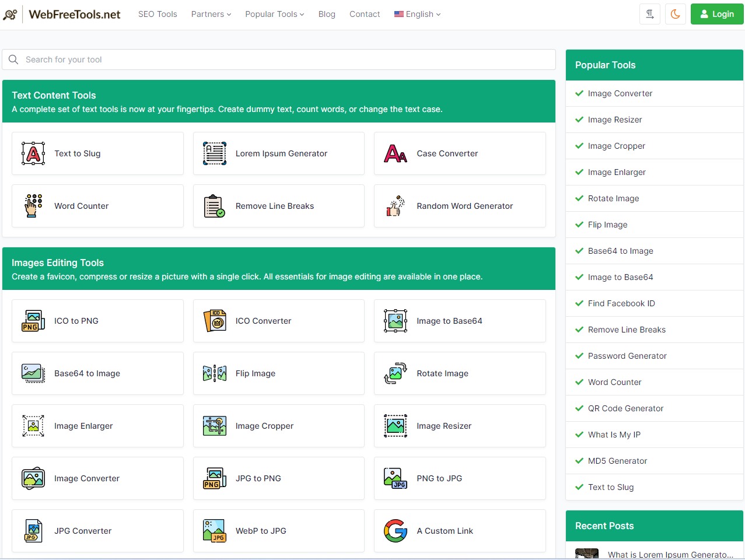This screenshot has height=560, width=745.
Task: Click the Word Counter hand icon
Action: point(33,206)
